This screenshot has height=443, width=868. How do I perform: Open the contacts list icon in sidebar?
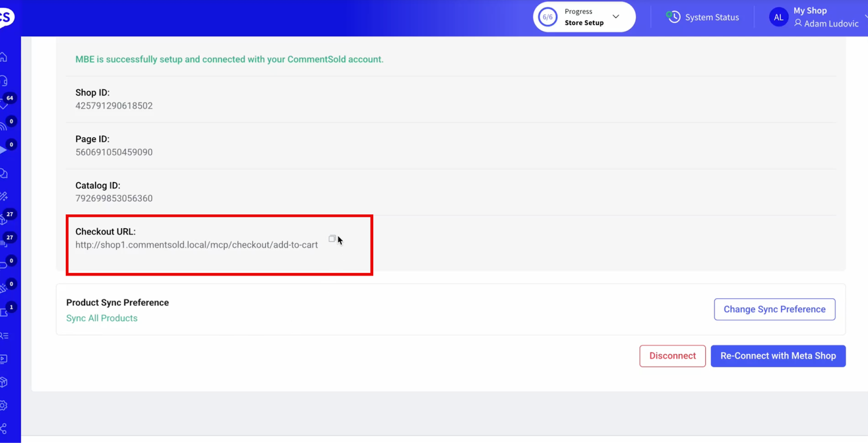click(4, 336)
